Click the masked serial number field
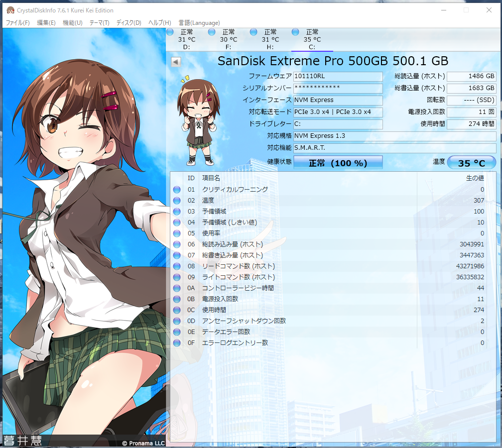Viewport: 502px width, 448px height. tap(338, 88)
